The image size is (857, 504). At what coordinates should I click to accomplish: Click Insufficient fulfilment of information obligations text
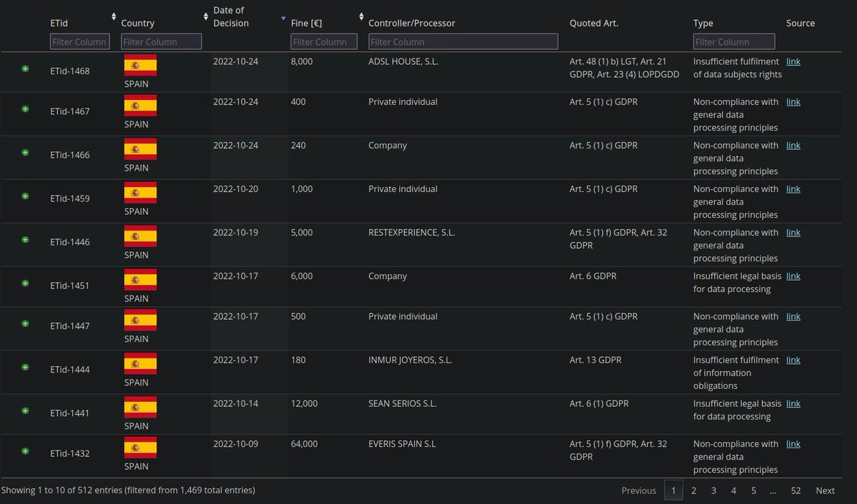click(x=737, y=373)
